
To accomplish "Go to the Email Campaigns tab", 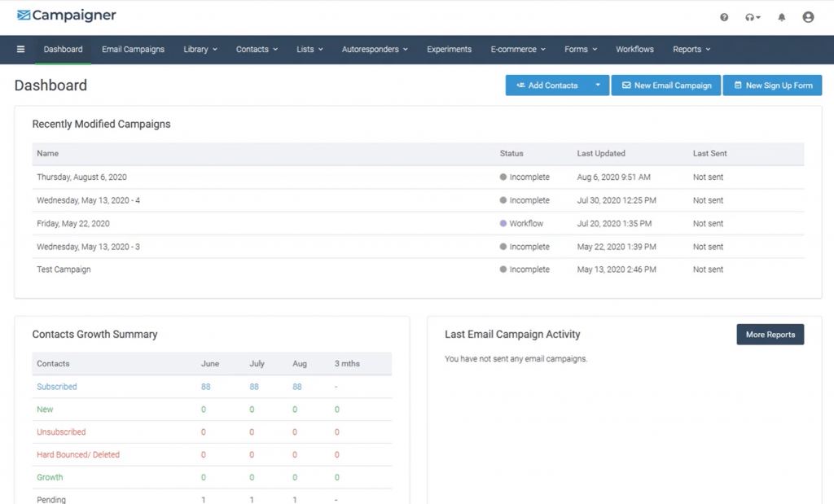I will 133,50.
